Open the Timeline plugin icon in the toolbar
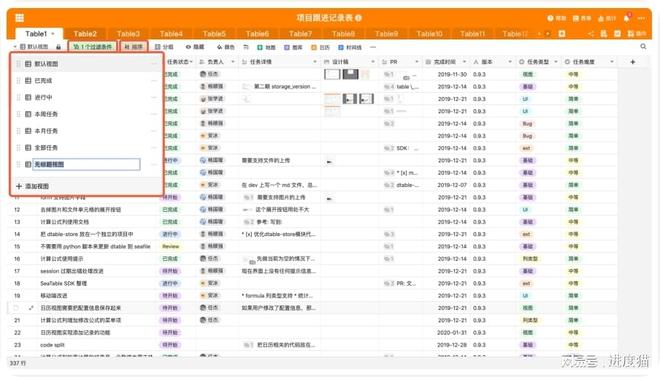 350,47
